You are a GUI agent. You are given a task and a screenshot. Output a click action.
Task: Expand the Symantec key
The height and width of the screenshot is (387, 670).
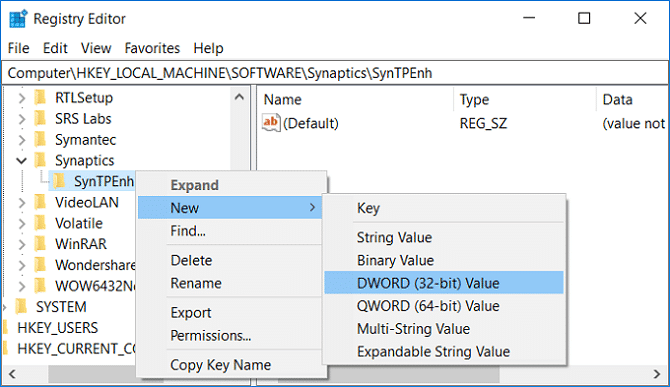point(22,140)
